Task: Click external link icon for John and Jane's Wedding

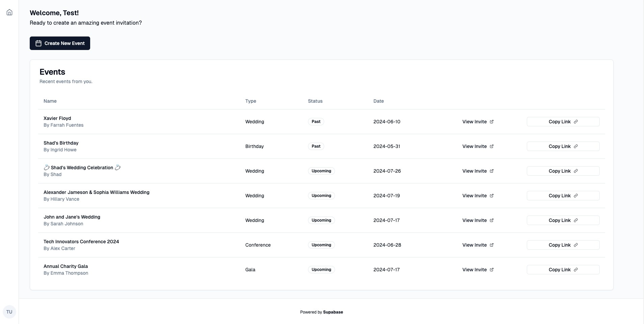Action: 492,220
